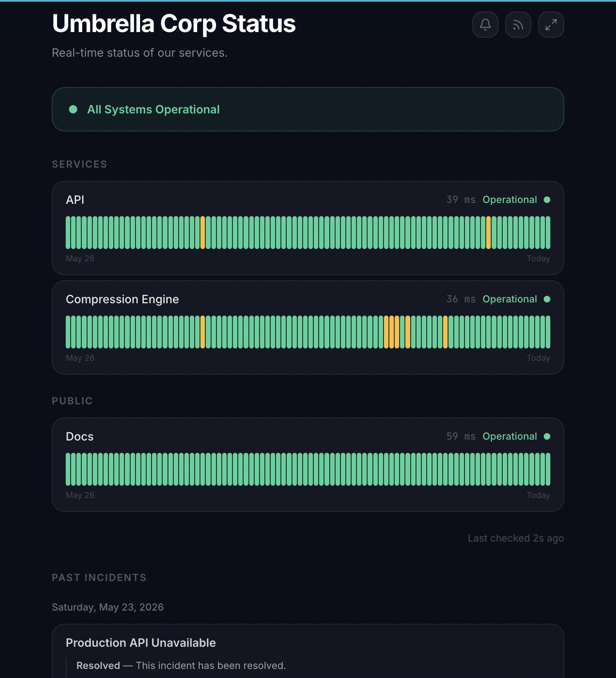Click the Docs Operational status label
Screen dimensions: 616x678
510,436
